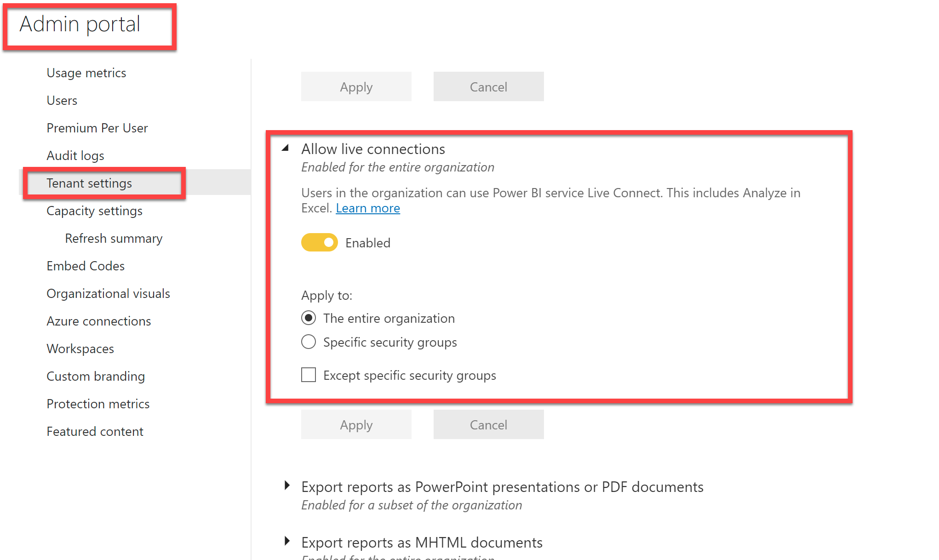Screen dimensions: 939x560
Task: Open Premium Per User settings
Action: 97,128
